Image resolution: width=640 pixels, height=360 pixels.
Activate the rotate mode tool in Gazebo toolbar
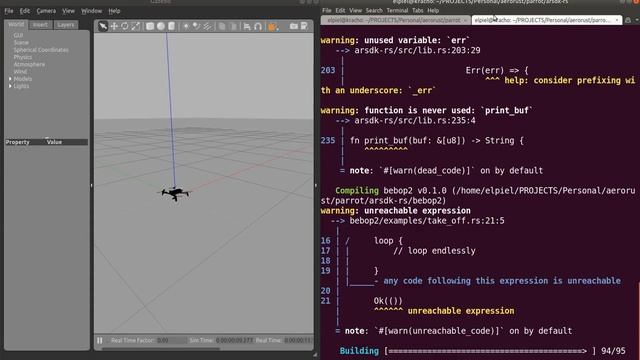(x=124, y=26)
